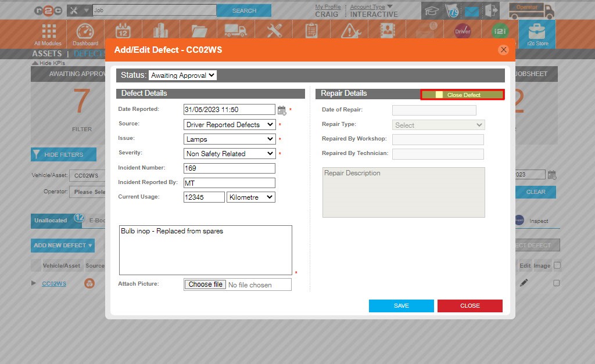
Task: Tick the checkbox on the CC02WS row
Action: [x=556, y=283]
